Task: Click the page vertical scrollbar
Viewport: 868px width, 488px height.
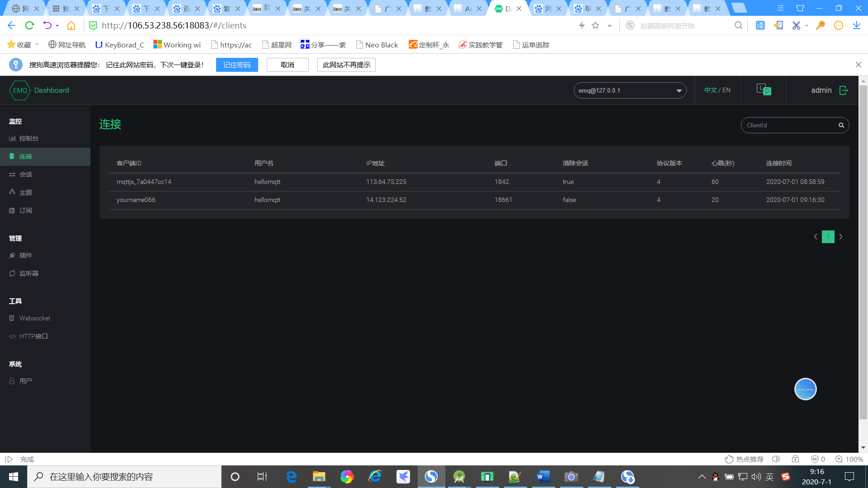Action: [x=863, y=253]
